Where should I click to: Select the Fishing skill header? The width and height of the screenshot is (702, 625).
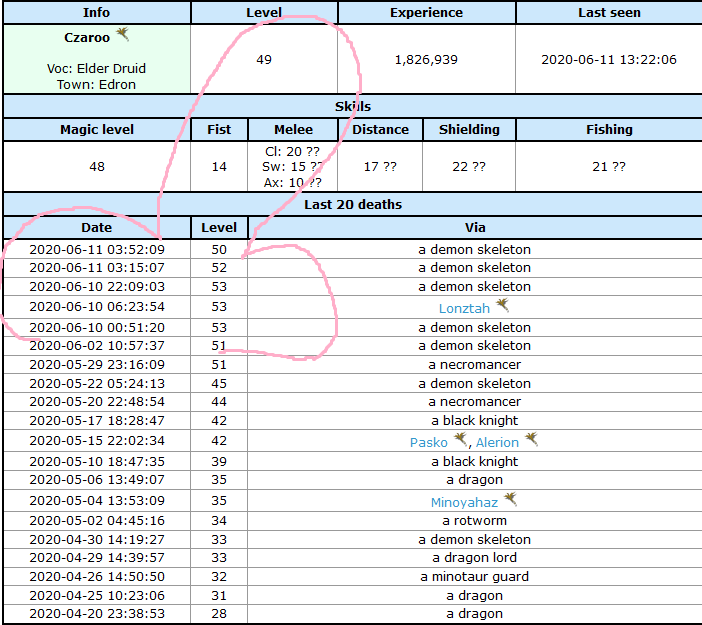click(609, 129)
